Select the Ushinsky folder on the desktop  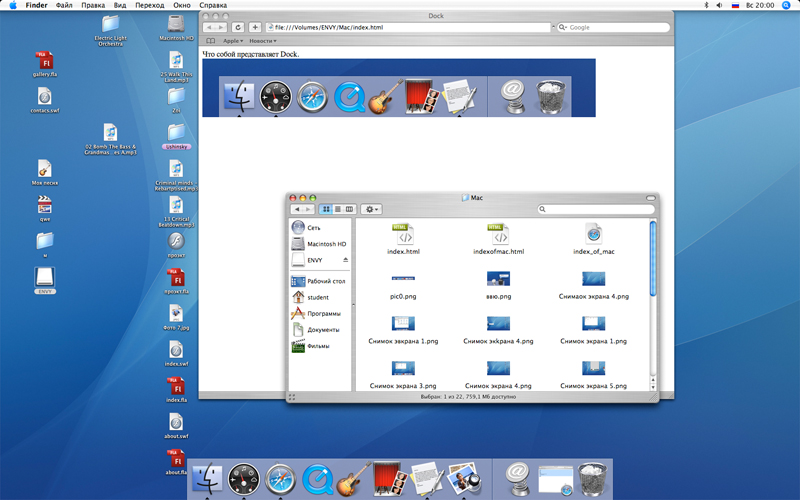(176, 136)
